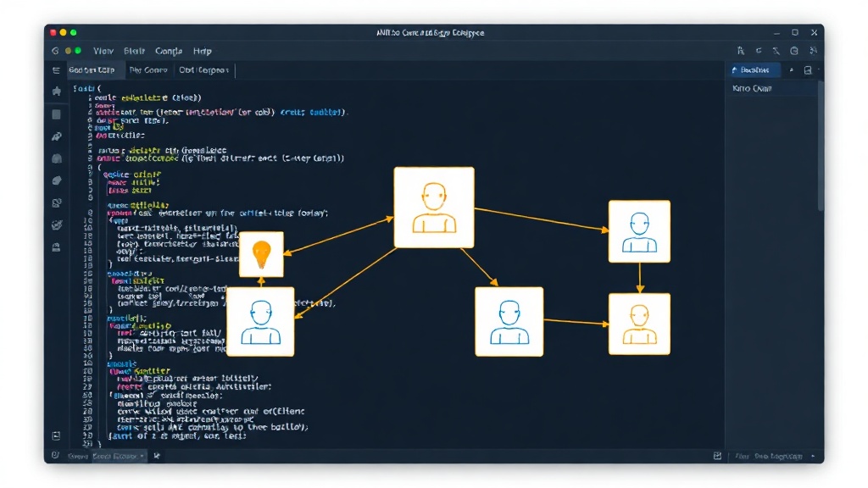868x488 pixels.
Task: Click the first icon in the top-right toolbar
Action: coord(741,51)
